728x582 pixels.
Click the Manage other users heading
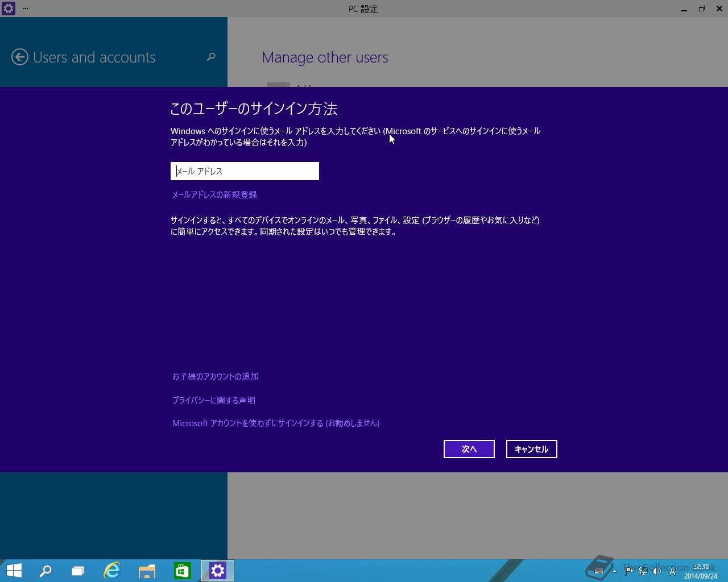pos(325,57)
